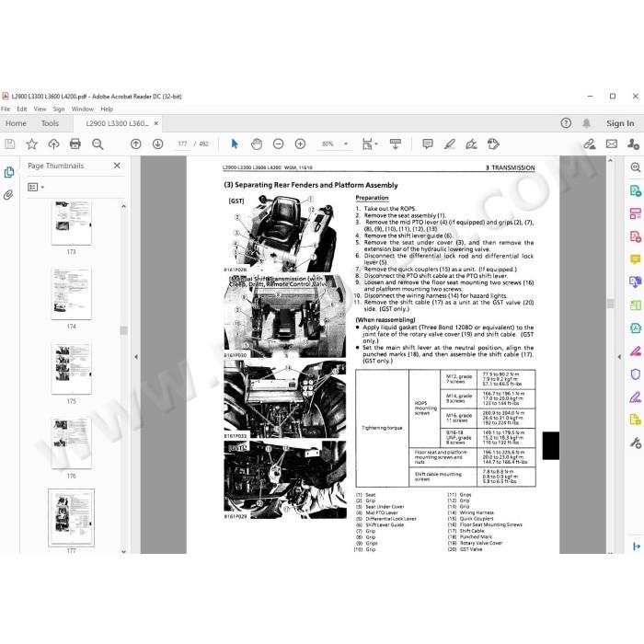Image resolution: width=644 pixels, height=644 pixels.
Task: Click the share with others person icon
Action: tap(633, 144)
